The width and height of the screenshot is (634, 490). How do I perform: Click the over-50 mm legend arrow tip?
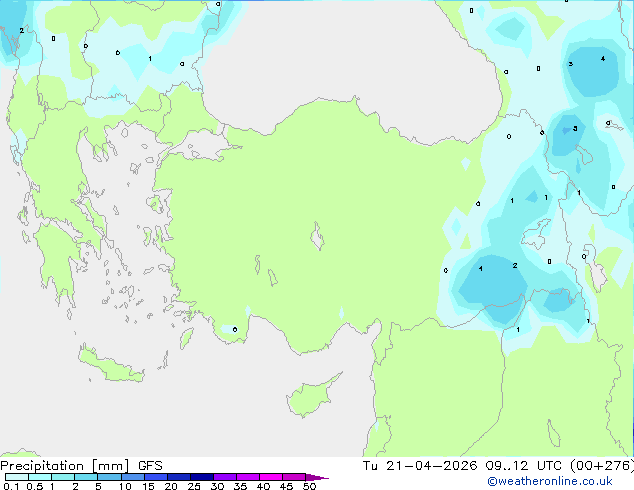(x=317, y=477)
